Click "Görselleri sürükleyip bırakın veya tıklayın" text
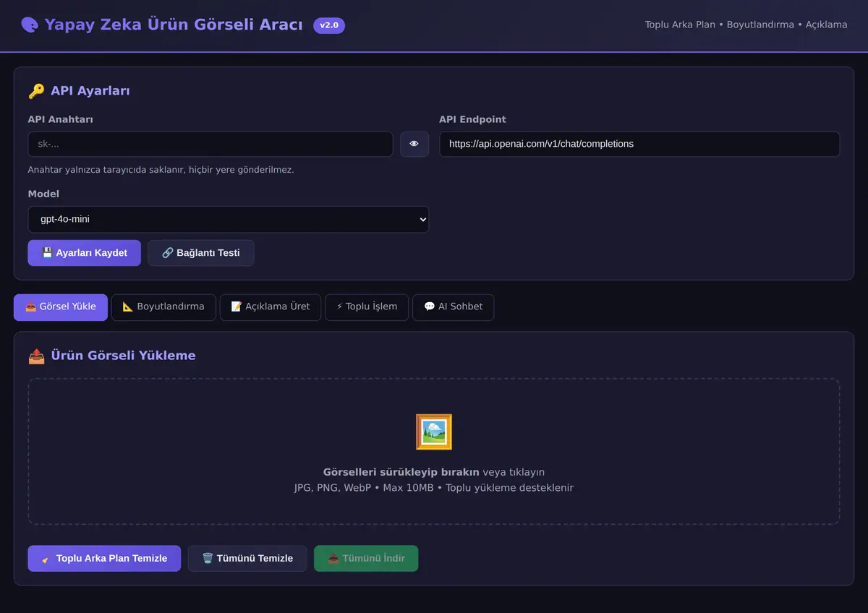Viewport: 868px width, 613px height. point(434,472)
